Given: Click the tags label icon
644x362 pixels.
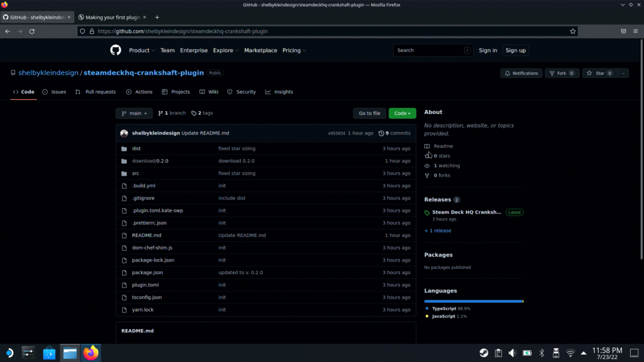Looking at the screenshot, I should pos(194,113).
